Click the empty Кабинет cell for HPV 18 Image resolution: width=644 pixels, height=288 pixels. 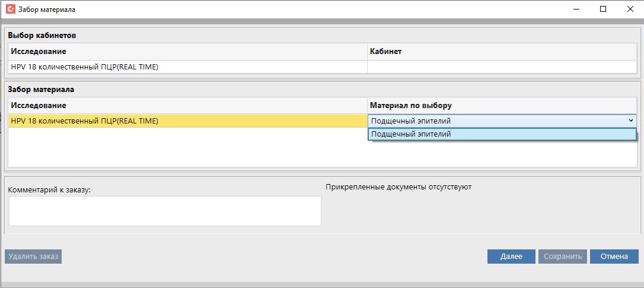(501, 67)
